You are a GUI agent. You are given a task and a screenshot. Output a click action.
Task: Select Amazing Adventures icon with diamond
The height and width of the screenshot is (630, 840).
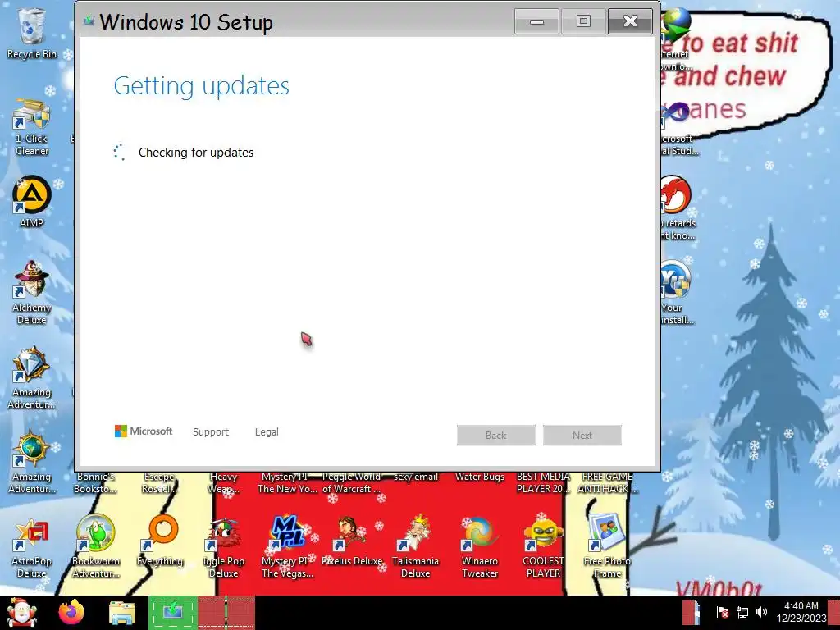(32, 377)
